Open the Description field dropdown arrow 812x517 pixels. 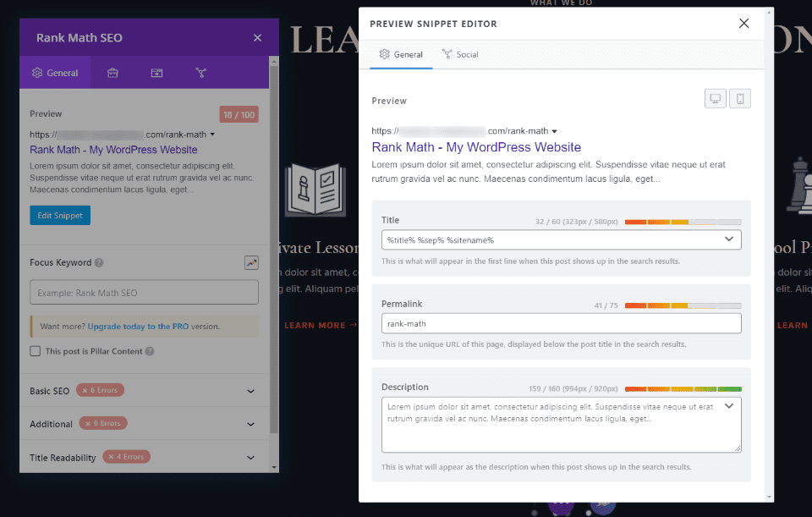(728, 407)
